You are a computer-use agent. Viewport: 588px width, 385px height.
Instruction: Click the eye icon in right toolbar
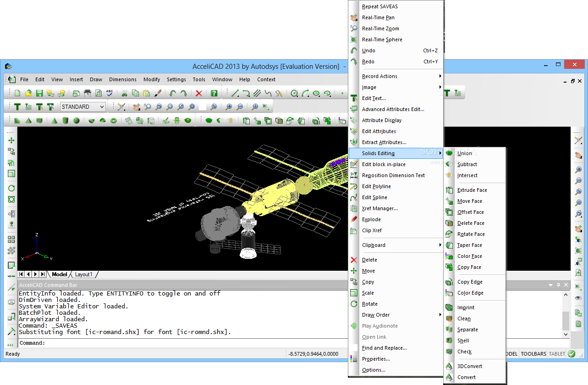(x=579, y=298)
